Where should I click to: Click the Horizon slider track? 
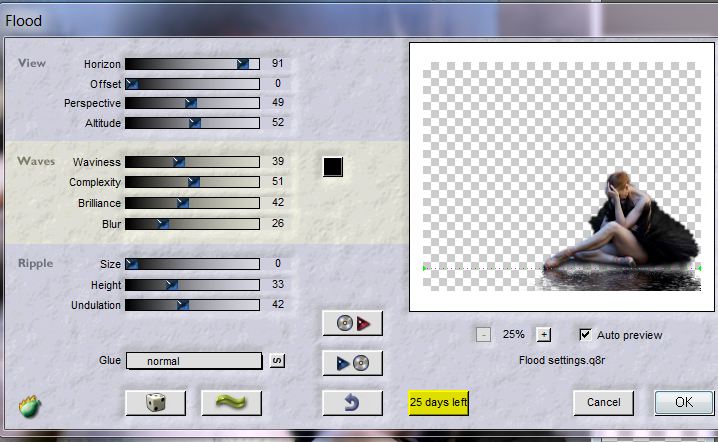pyautogui.click(x=192, y=64)
